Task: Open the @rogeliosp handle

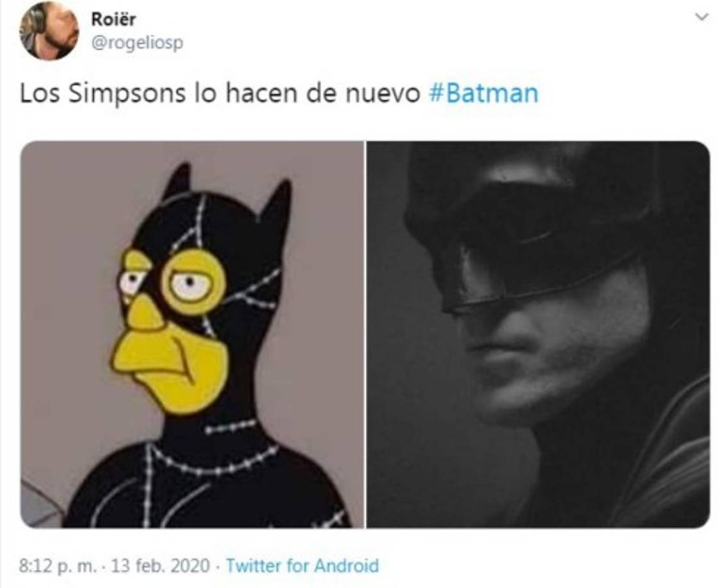Action: pos(137,43)
